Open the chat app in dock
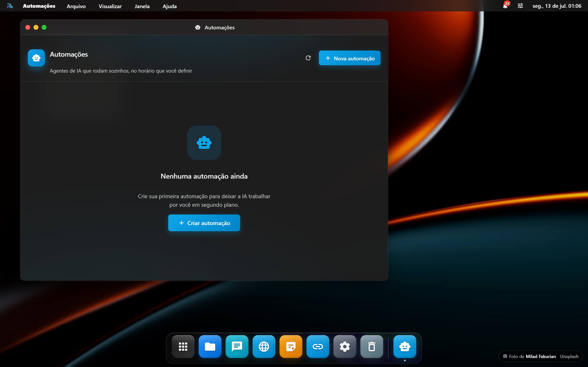 (x=237, y=346)
